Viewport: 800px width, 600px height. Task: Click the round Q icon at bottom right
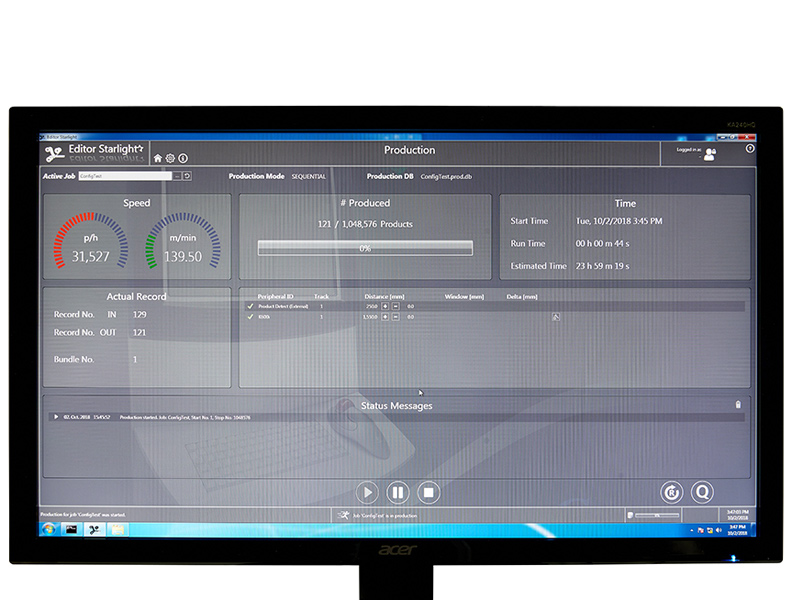pyautogui.click(x=702, y=491)
